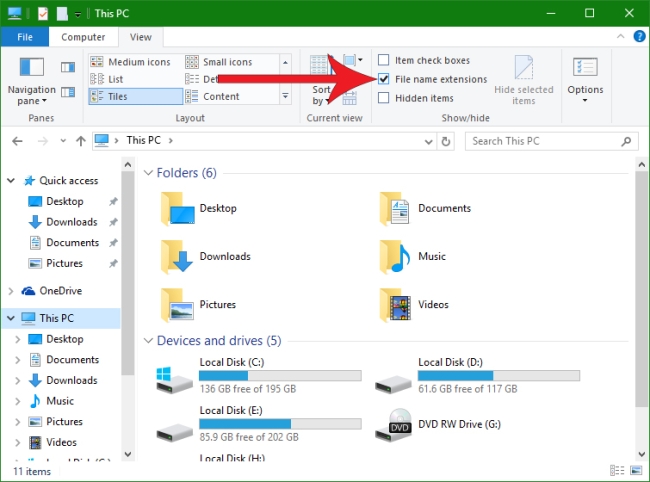Open the Pictures folder tile
This screenshot has width=650, height=482.
click(x=198, y=305)
